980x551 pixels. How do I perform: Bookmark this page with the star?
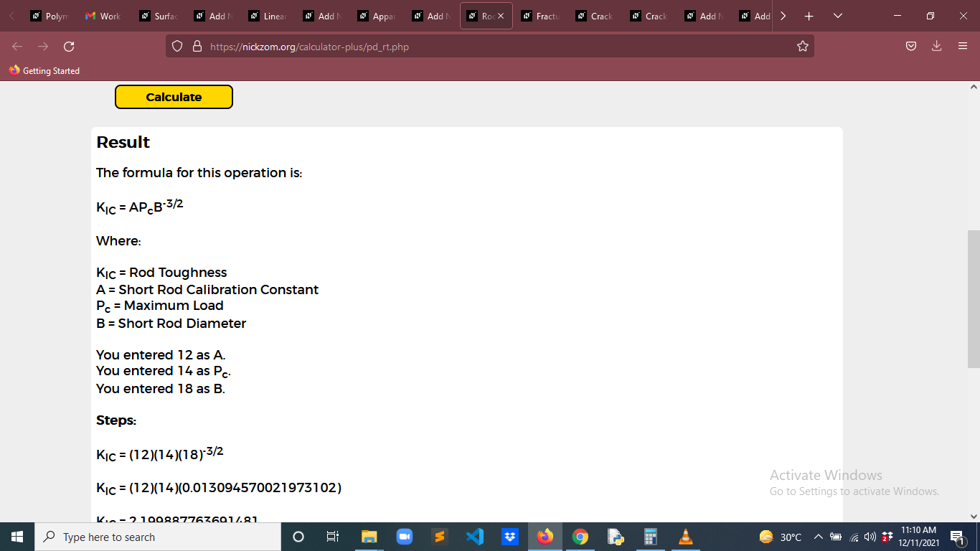click(803, 47)
